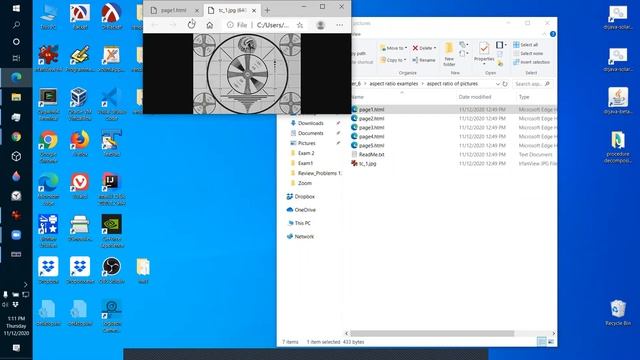The height and width of the screenshot is (360, 640).
Task: Open Zoom folder in navigation pane
Action: click(304, 183)
